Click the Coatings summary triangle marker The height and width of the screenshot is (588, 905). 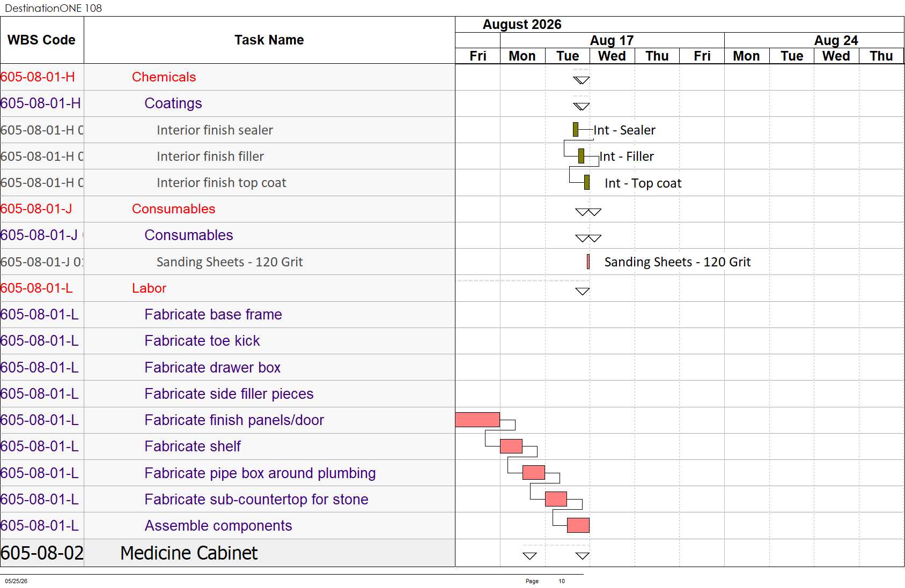[x=582, y=107]
